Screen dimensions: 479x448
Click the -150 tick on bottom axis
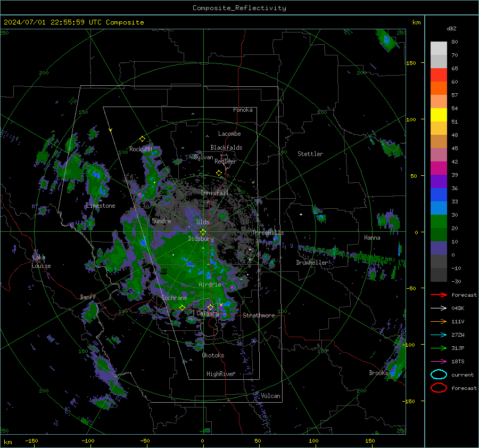coord(31,441)
